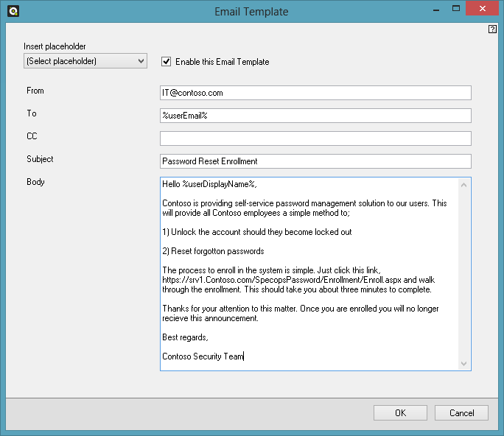
Task: Click the 'Subject' field label
Action: [x=40, y=159]
